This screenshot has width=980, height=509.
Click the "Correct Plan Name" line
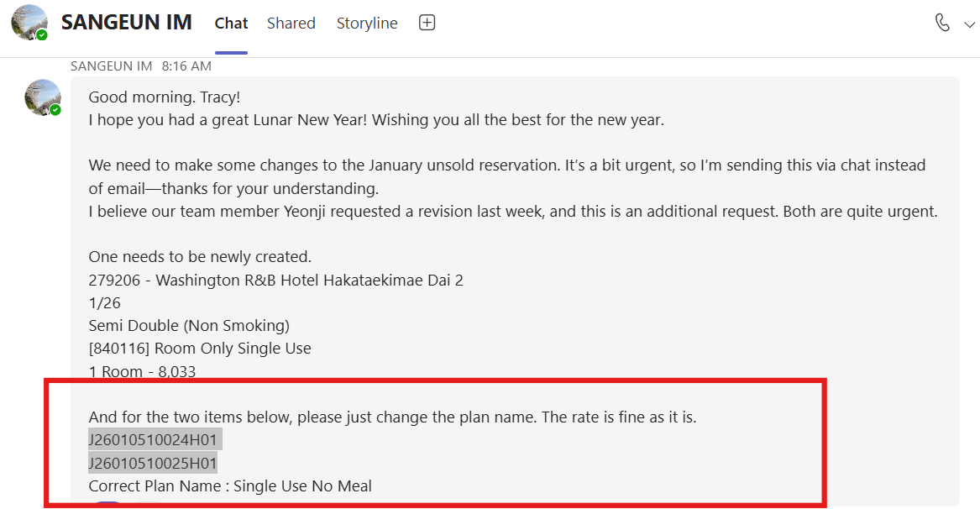click(230, 485)
